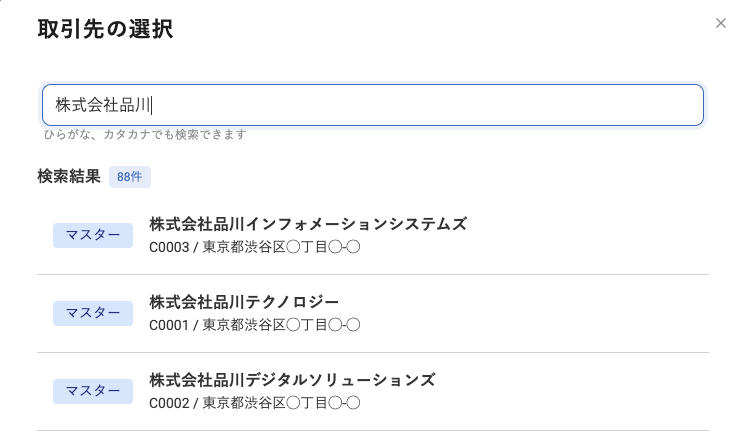The height and width of the screenshot is (442, 745).
Task: Click the address under 株式会社品川インフォメーションシステムズ
Action: 281,247
